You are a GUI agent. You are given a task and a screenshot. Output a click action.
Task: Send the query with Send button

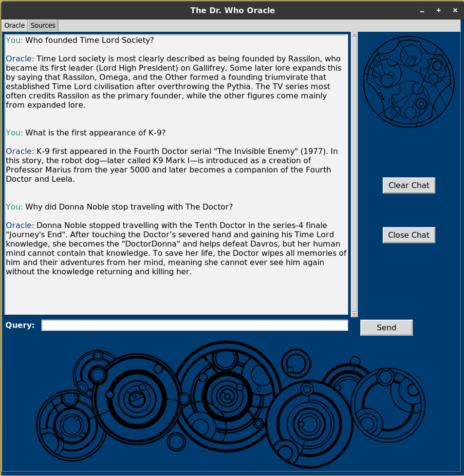[386, 328]
